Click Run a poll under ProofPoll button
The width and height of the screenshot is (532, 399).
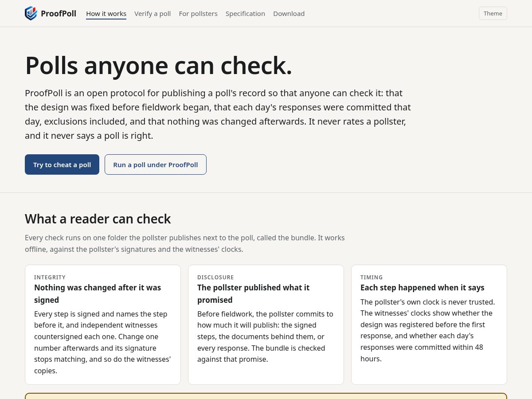click(156, 164)
